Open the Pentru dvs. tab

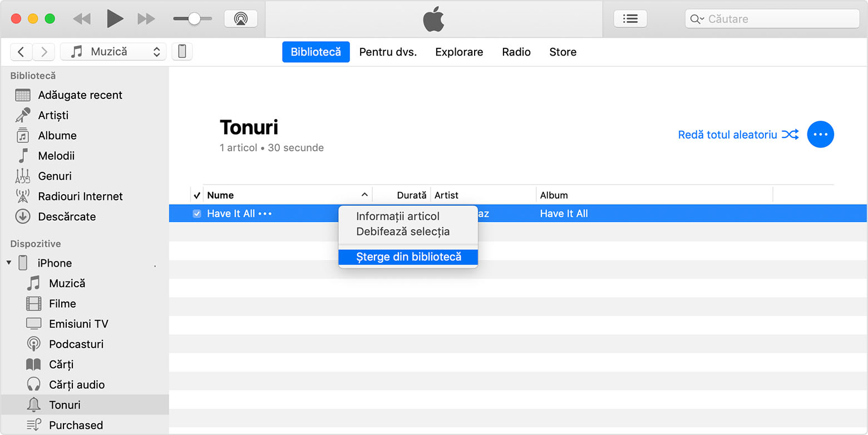click(388, 52)
